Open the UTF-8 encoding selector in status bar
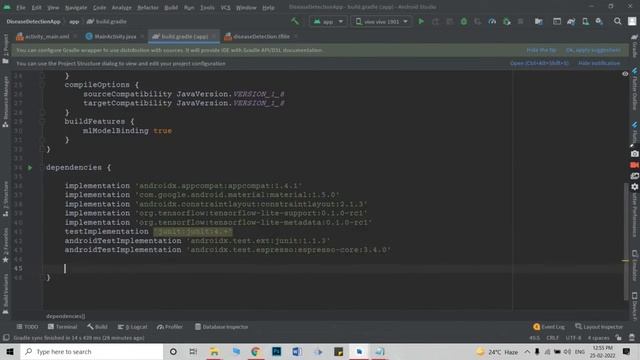The image size is (640, 360). [573, 338]
